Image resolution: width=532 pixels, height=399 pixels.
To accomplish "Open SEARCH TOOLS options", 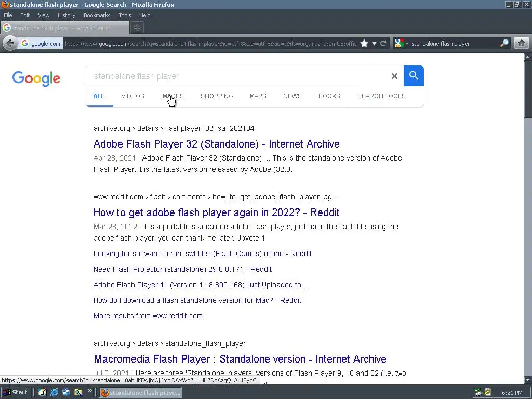I will [x=381, y=96].
